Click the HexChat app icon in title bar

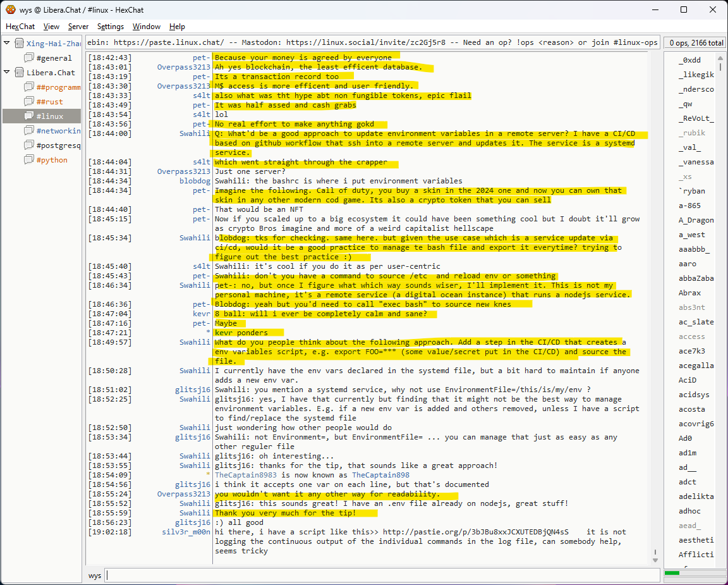[11, 9]
